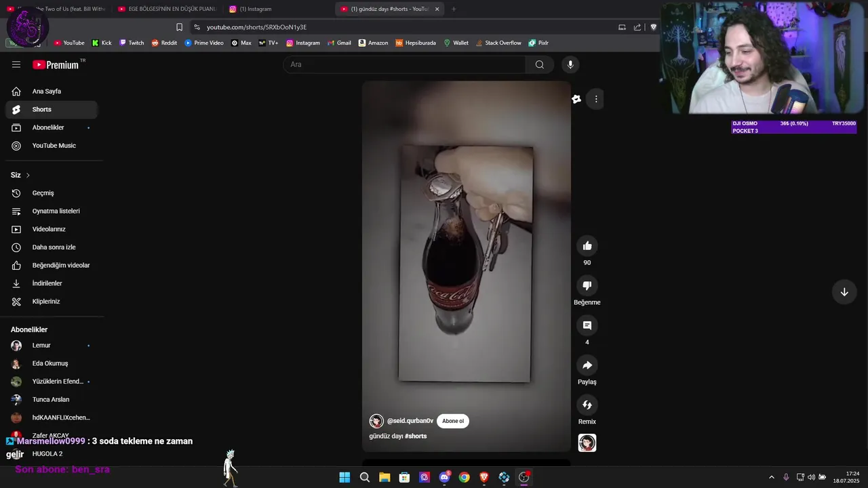Click the share icon in the address bar
868x488 pixels.
[637, 27]
